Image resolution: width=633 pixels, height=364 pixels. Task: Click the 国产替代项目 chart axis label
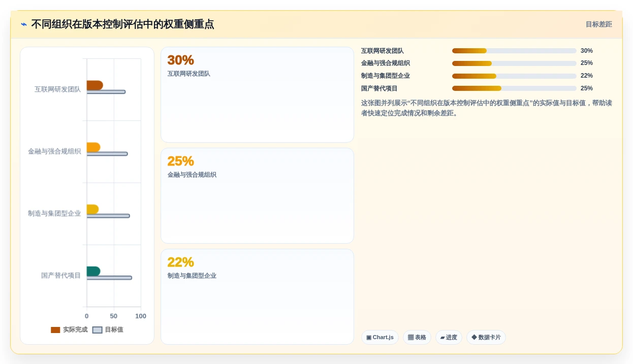(x=61, y=275)
